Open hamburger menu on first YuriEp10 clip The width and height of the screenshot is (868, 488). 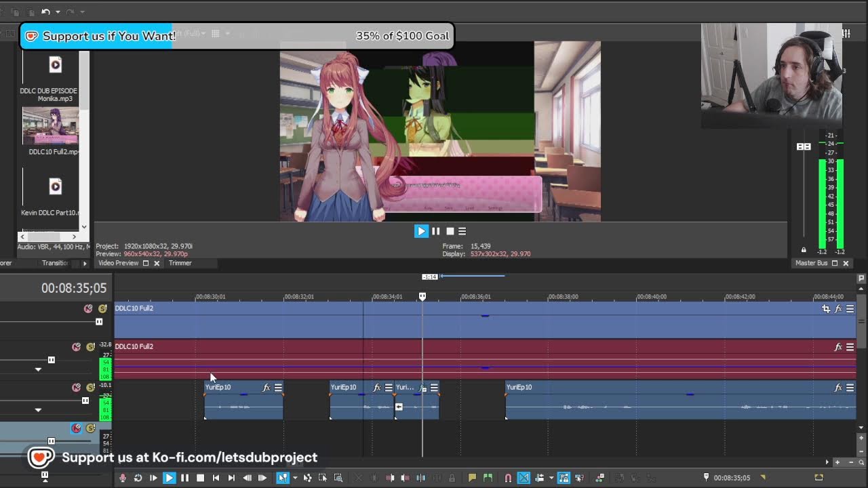pos(278,388)
